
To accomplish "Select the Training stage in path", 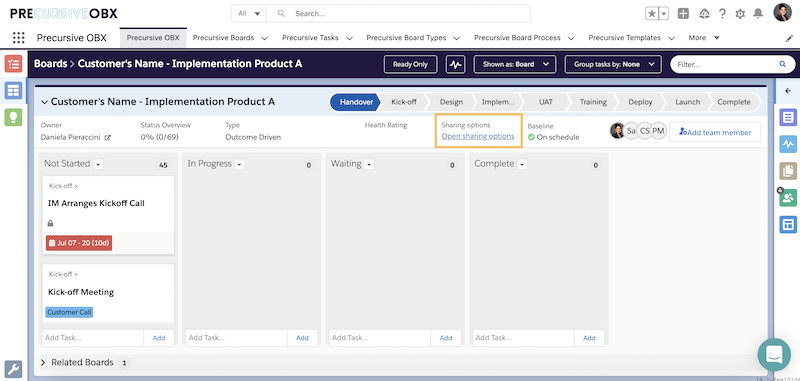I will point(593,102).
